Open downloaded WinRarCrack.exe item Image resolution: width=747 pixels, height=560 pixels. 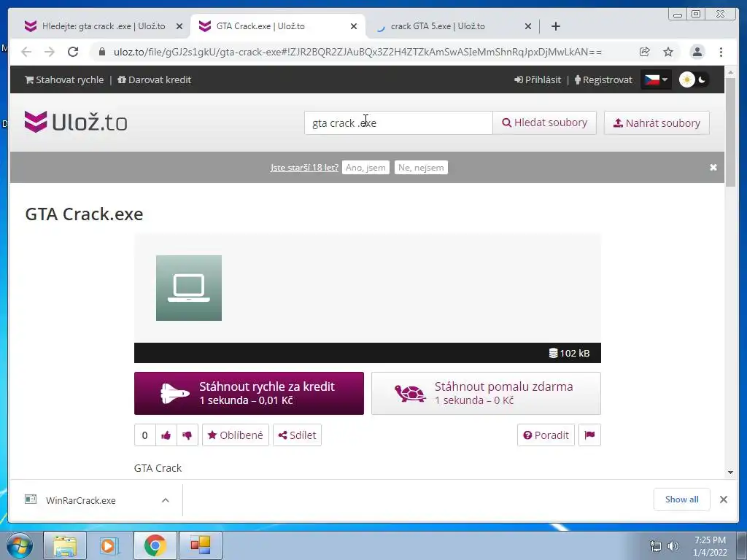(81, 500)
